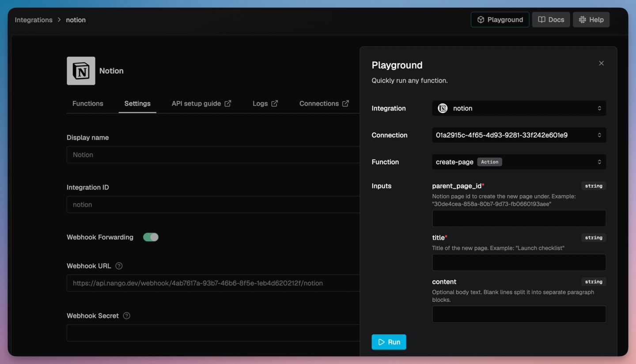
Task: Open the API setup guide tab
Action: click(x=201, y=104)
